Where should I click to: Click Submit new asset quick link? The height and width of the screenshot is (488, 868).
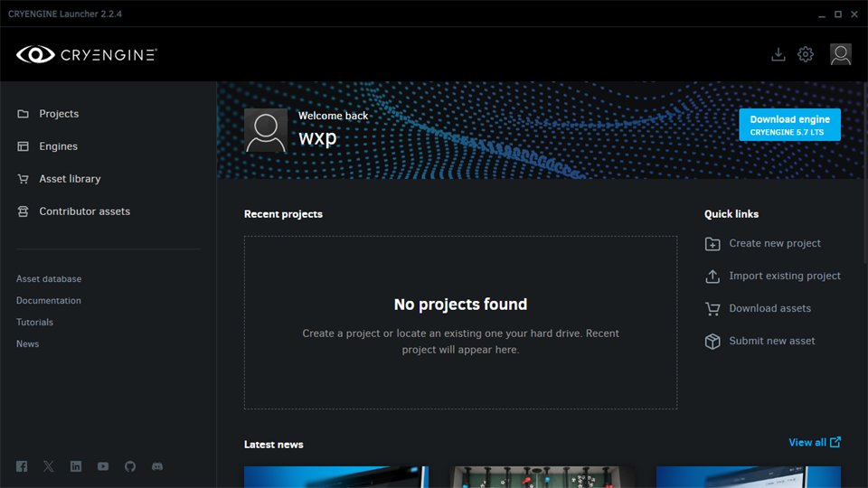pos(759,341)
